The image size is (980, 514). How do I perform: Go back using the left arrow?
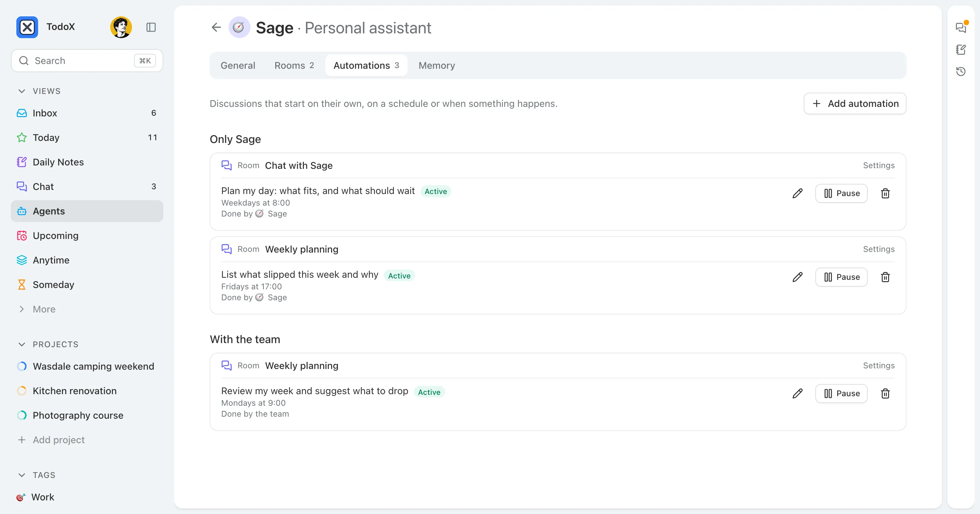point(216,27)
